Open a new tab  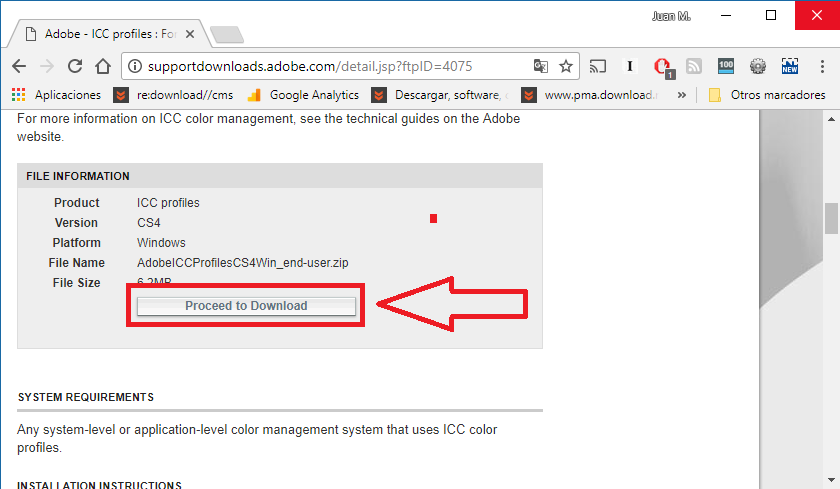(x=227, y=34)
